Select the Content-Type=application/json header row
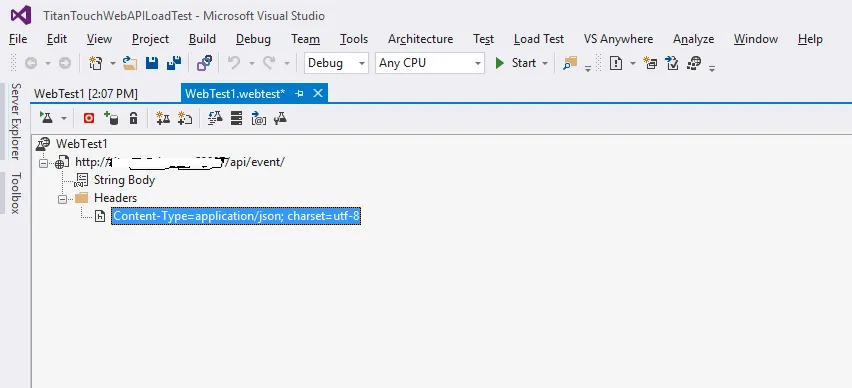 [x=236, y=216]
